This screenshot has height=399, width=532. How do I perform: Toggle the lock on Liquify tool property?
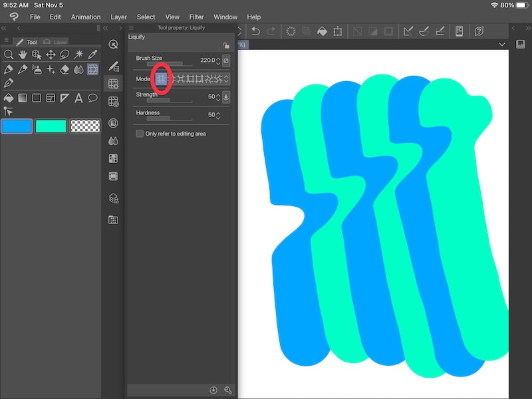click(x=226, y=45)
